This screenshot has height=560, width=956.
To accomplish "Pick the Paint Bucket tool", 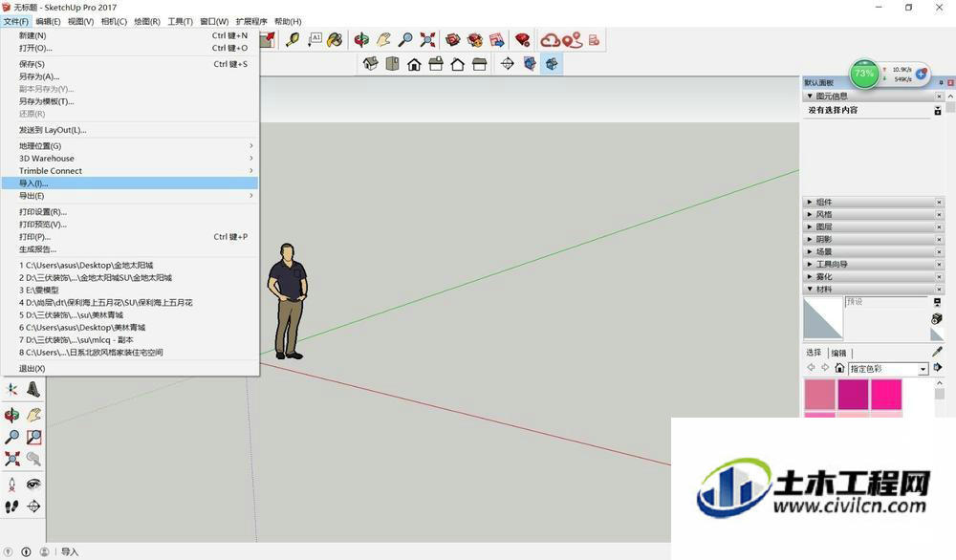I will (335, 40).
